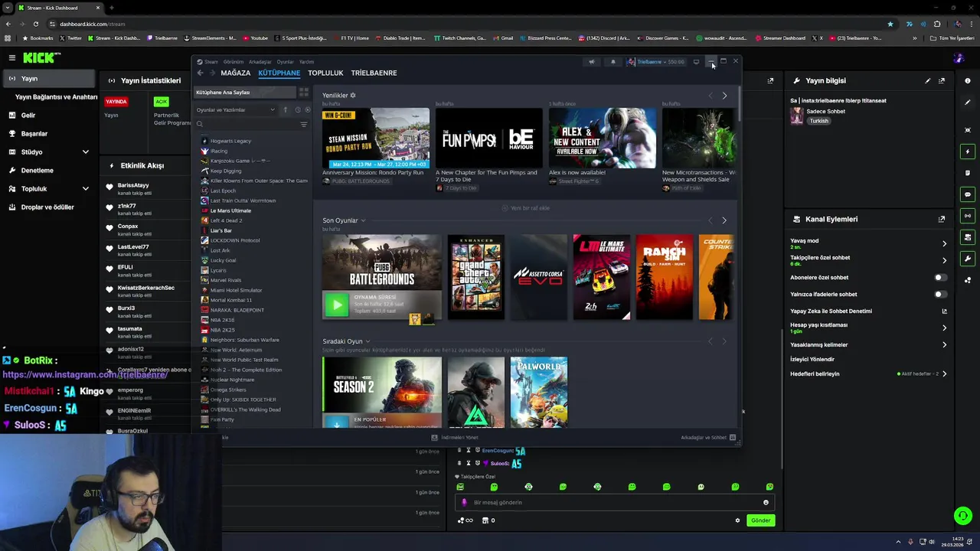Expand Takipçilere özel sohbet options
Viewport: 980px width, 551px height.
click(x=944, y=260)
